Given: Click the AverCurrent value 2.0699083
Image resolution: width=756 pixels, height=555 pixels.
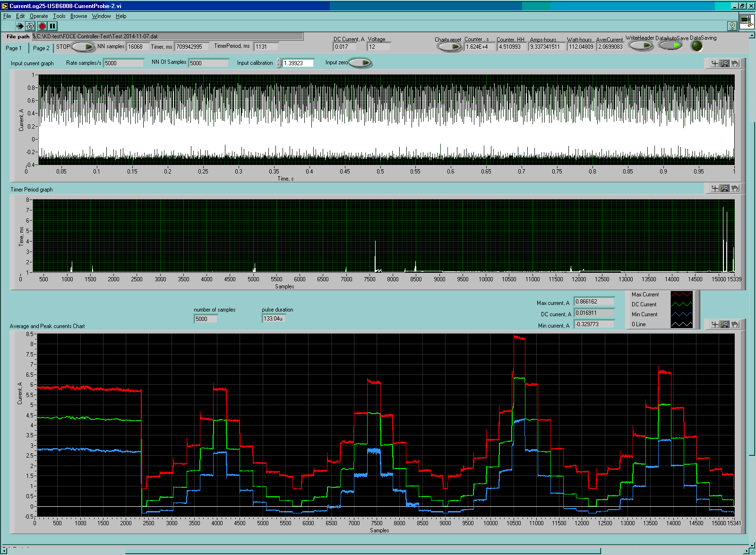Looking at the screenshot, I should pos(610,46).
